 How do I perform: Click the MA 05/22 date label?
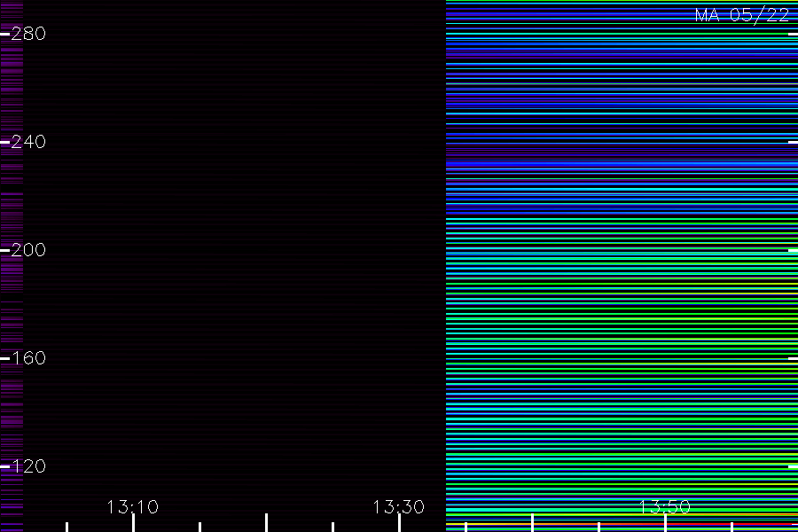[x=742, y=15]
